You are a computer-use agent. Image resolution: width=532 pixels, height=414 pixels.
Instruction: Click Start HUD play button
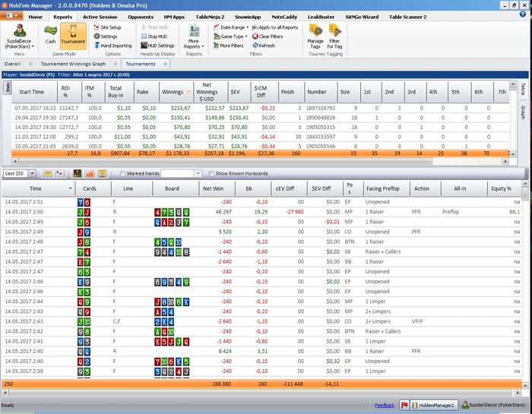(155, 27)
